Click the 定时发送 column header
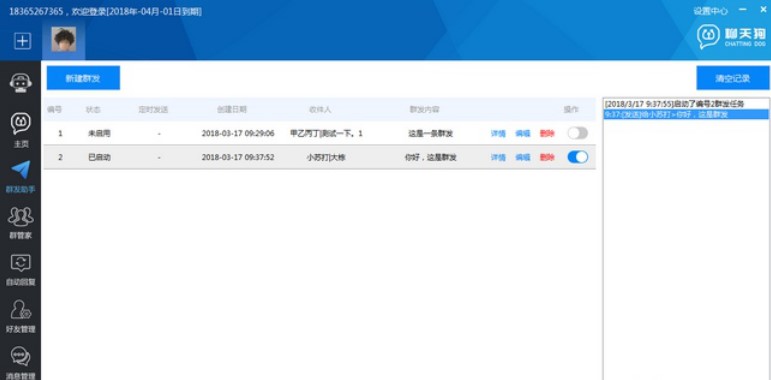The height and width of the screenshot is (380, 771). (x=153, y=110)
